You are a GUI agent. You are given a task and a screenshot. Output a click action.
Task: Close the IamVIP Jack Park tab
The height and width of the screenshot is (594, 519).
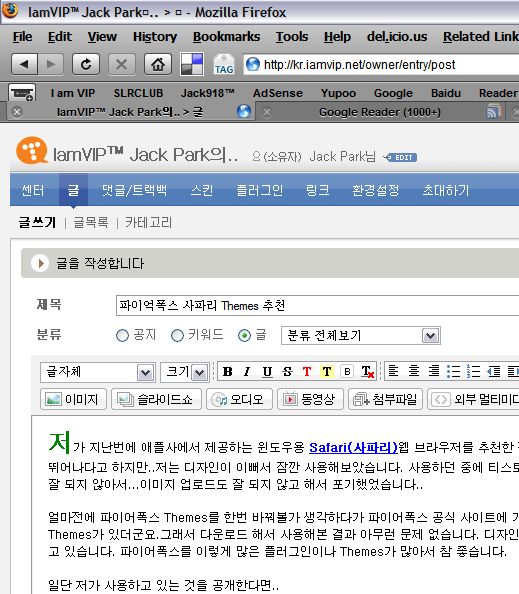[x=17, y=112]
